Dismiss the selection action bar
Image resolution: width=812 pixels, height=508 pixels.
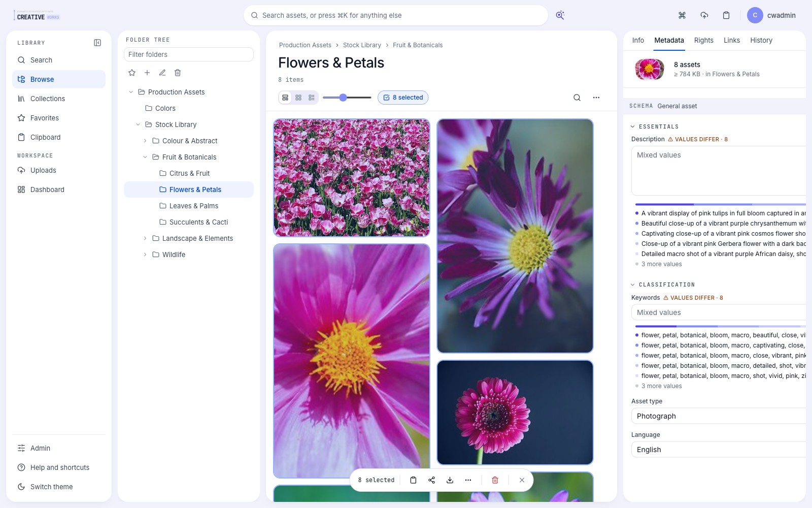click(x=522, y=480)
